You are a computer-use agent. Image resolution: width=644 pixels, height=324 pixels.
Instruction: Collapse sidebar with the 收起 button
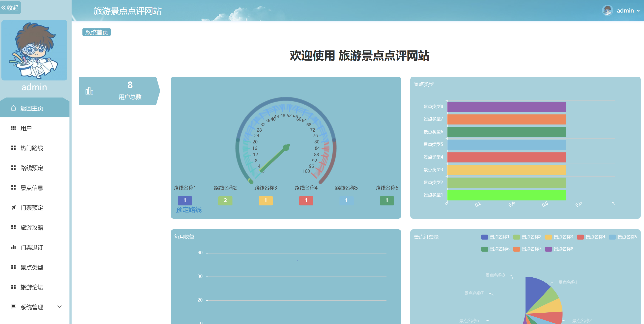tap(10, 8)
